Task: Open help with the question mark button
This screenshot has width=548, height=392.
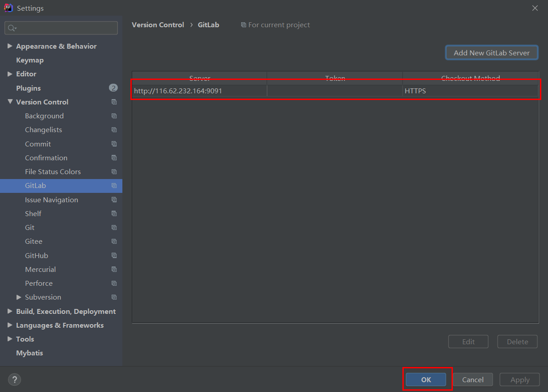Action: [14, 379]
